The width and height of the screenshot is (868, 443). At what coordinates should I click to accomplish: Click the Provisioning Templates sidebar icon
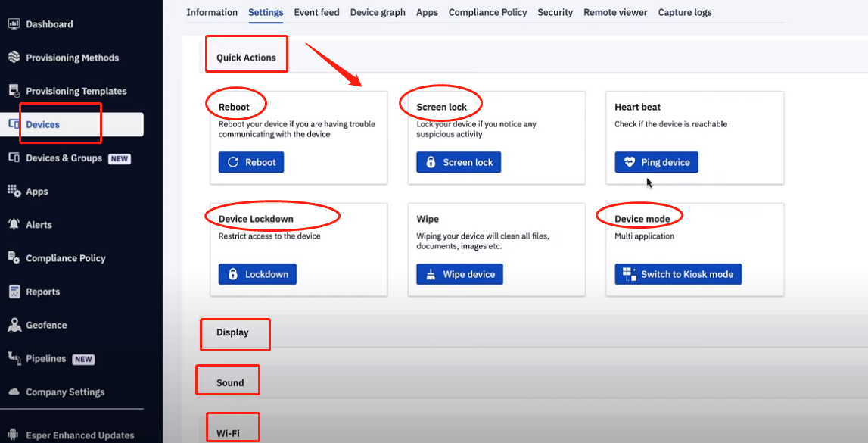coord(14,91)
